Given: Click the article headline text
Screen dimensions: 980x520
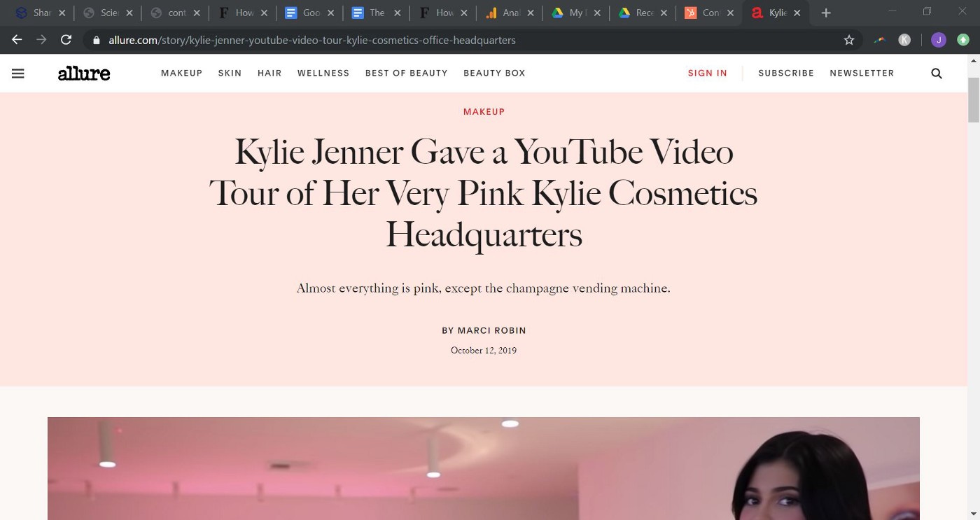Looking at the screenshot, I should pyautogui.click(x=484, y=192).
